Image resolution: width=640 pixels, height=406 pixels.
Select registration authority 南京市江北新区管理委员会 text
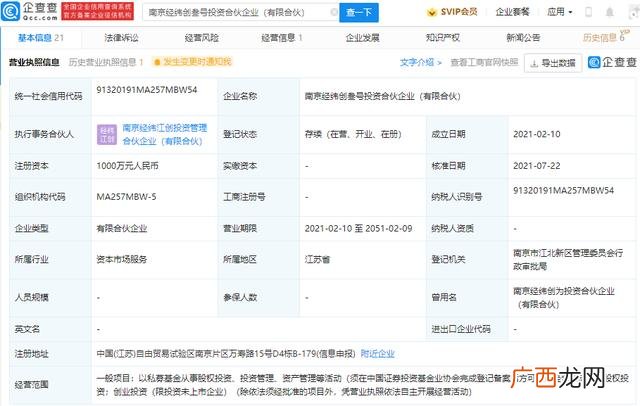click(568, 260)
